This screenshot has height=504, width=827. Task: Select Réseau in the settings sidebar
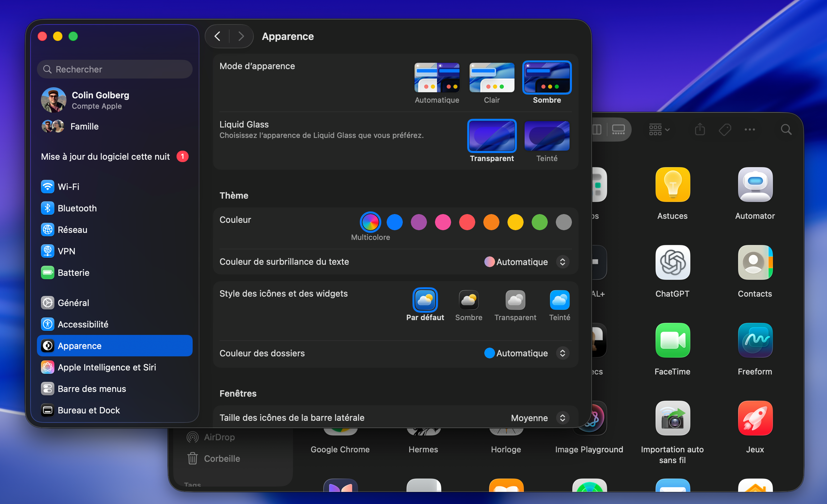pyautogui.click(x=114, y=230)
